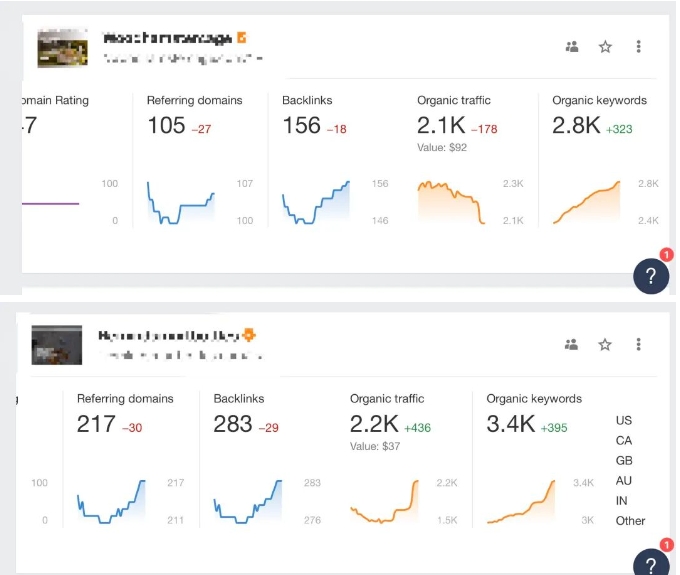Click the Organic traffic chart showing 2.3K peak
Image resolution: width=680 pixels, height=575 pixels.
(450, 202)
